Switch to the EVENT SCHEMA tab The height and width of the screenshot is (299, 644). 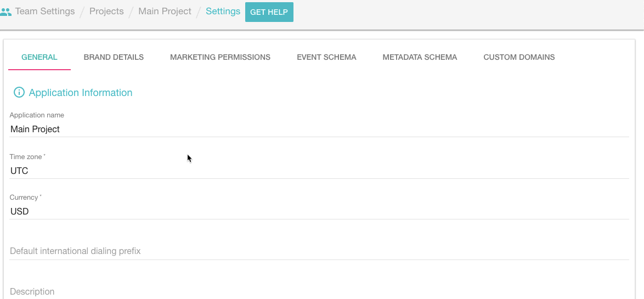tap(326, 57)
